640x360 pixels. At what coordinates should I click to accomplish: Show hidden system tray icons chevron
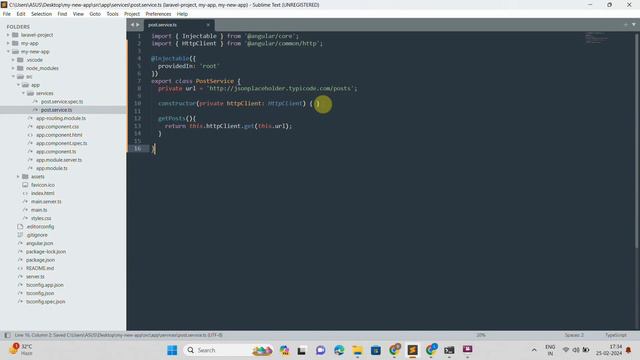click(x=534, y=350)
